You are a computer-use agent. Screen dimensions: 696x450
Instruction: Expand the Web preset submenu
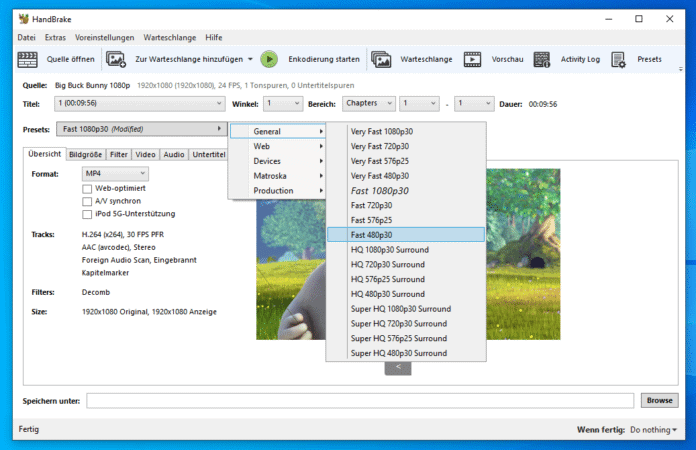tap(278, 146)
